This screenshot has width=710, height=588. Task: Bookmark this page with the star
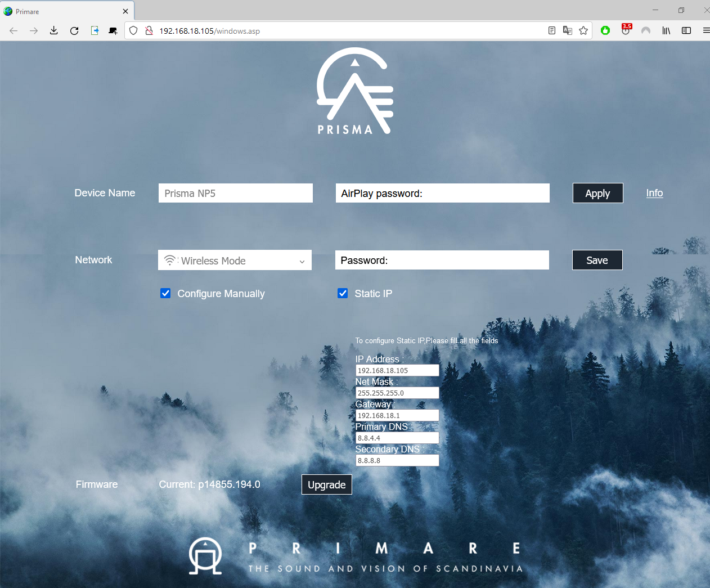point(583,30)
